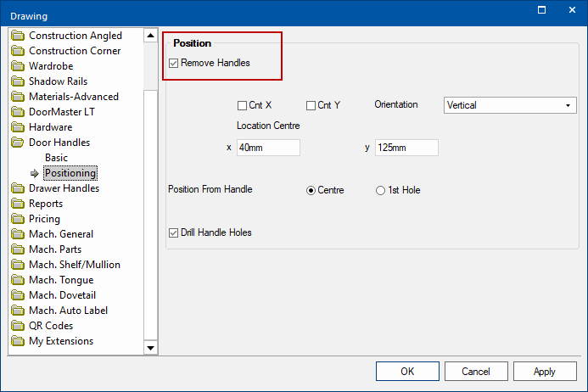Click the Shadow Rails folder icon

(19, 81)
